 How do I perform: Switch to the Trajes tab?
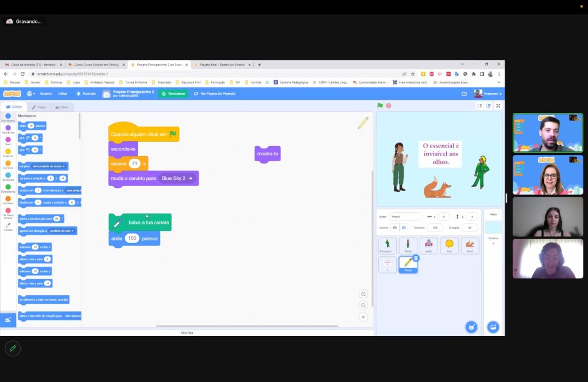[39, 107]
